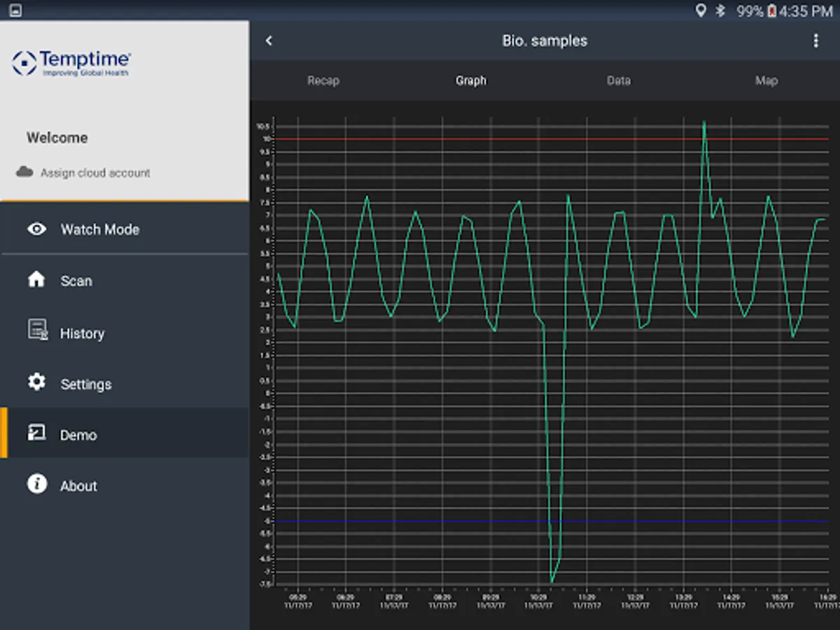Switch to the Recap tab
Image resolution: width=840 pixels, height=630 pixels.
(x=323, y=80)
